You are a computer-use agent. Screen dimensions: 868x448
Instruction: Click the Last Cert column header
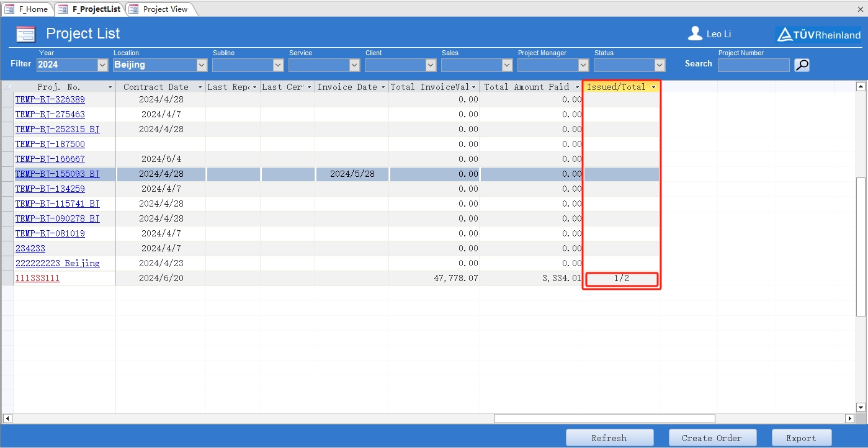(287, 87)
